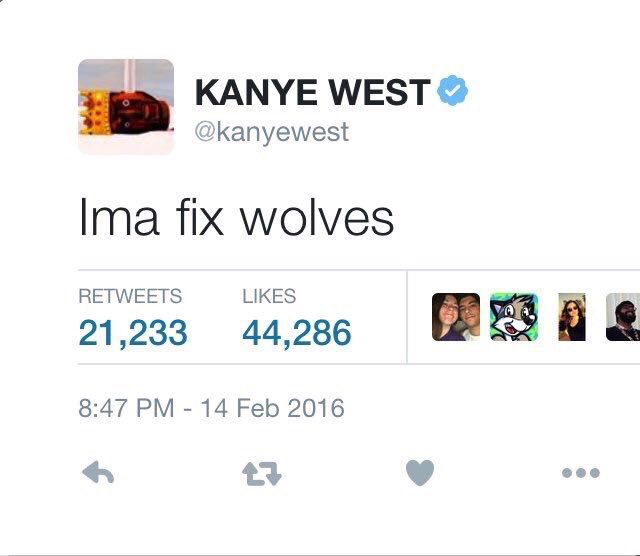Click the KANYE WEST display name

(x=313, y=92)
